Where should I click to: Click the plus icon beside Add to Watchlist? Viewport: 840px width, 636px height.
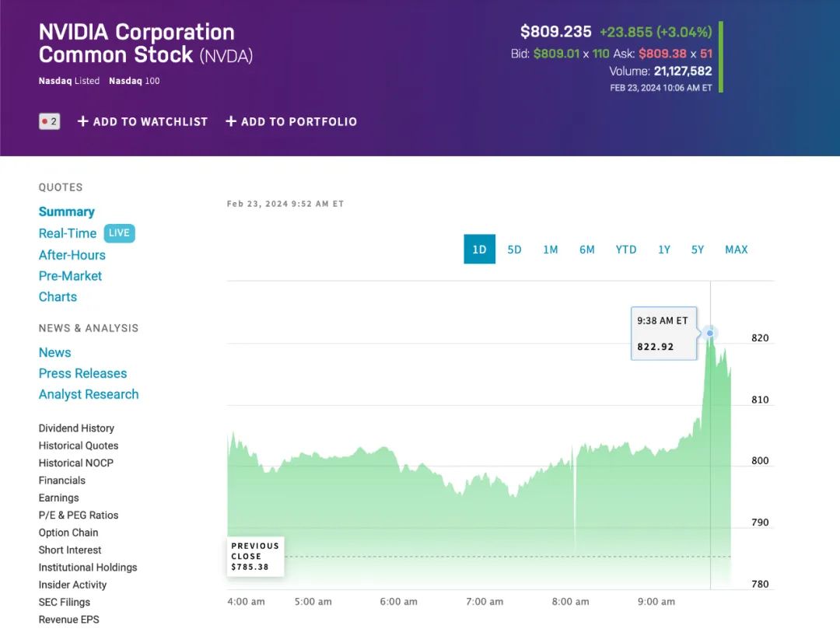coord(83,121)
